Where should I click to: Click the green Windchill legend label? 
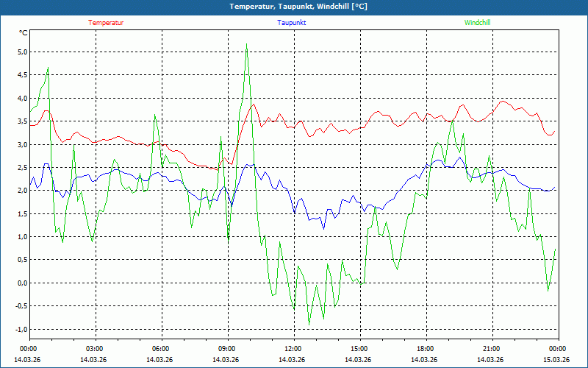pos(478,23)
